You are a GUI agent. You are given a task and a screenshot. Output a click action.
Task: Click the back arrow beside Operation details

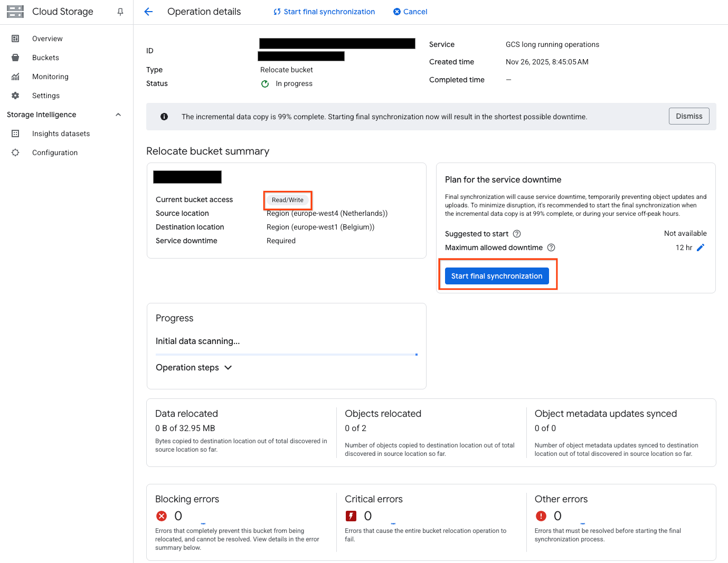[x=148, y=12]
